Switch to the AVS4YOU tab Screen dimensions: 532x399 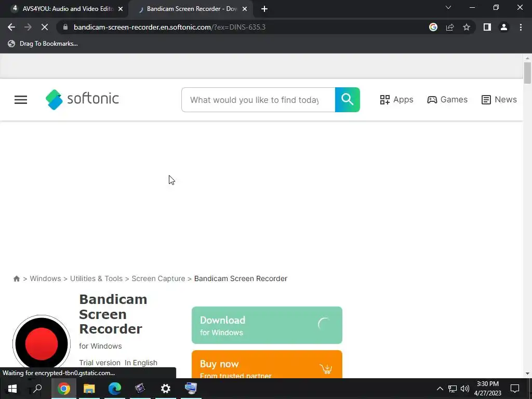click(x=63, y=9)
